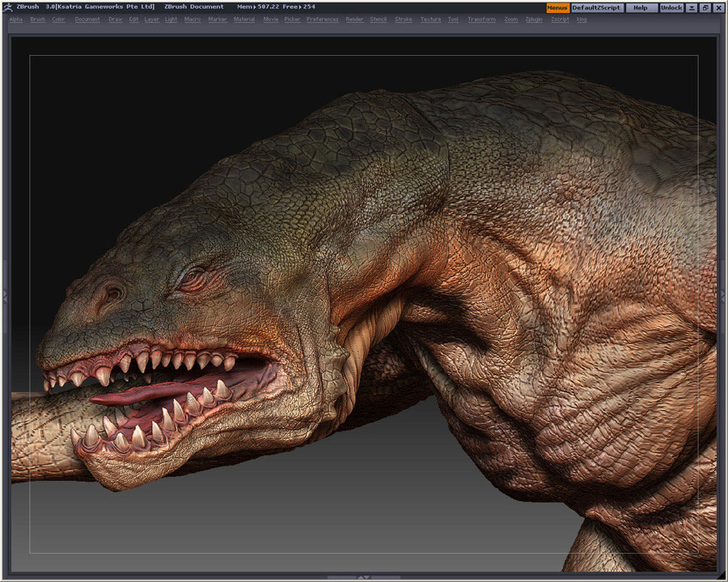This screenshot has width=728, height=582.
Task: Toggle the orange Menus button
Action: (x=557, y=8)
